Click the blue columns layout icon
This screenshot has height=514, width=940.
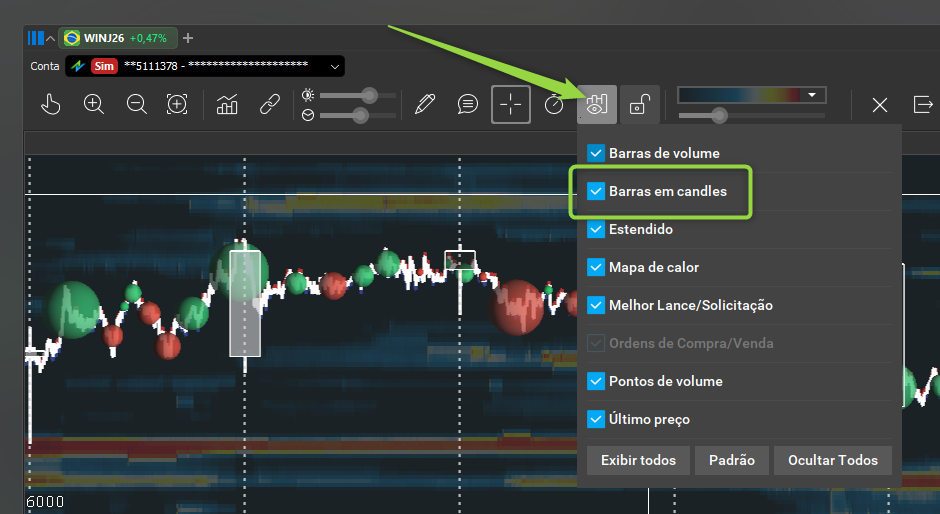tap(35, 38)
